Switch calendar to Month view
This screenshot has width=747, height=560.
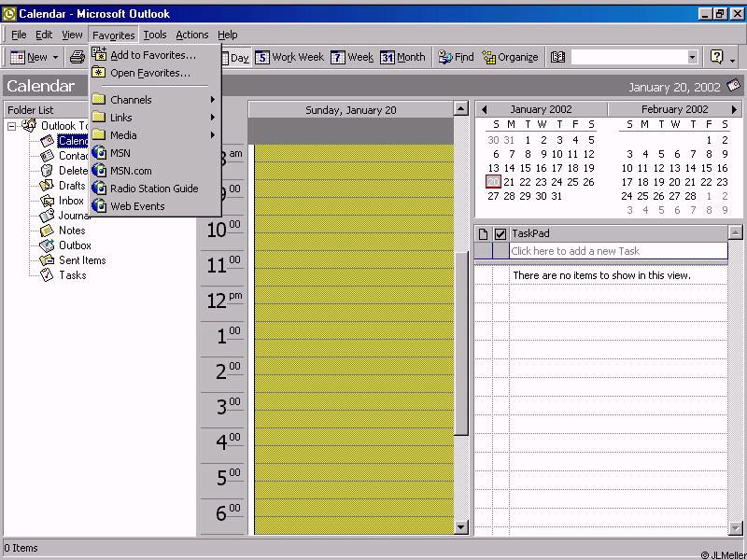402,58
